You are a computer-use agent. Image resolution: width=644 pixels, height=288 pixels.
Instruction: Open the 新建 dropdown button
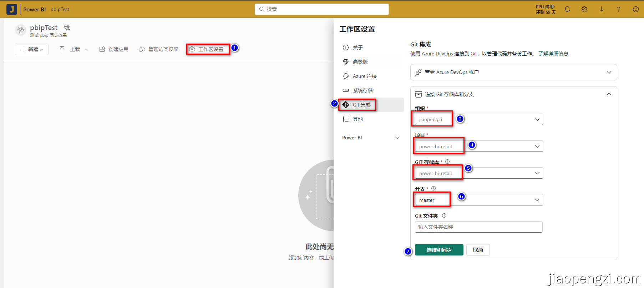click(32, 49)
